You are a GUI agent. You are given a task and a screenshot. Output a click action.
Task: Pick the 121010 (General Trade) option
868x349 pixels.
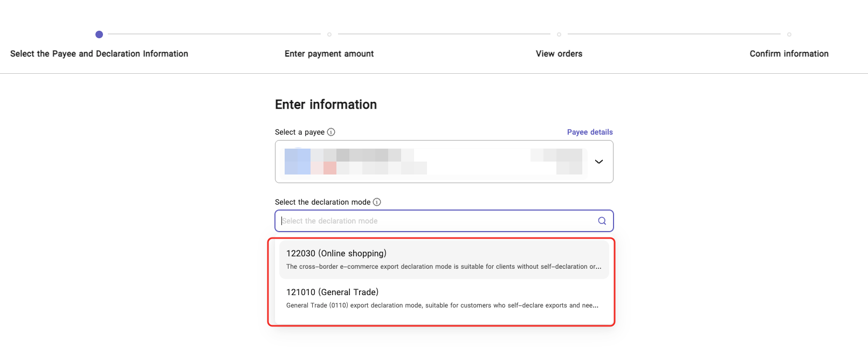332,292
